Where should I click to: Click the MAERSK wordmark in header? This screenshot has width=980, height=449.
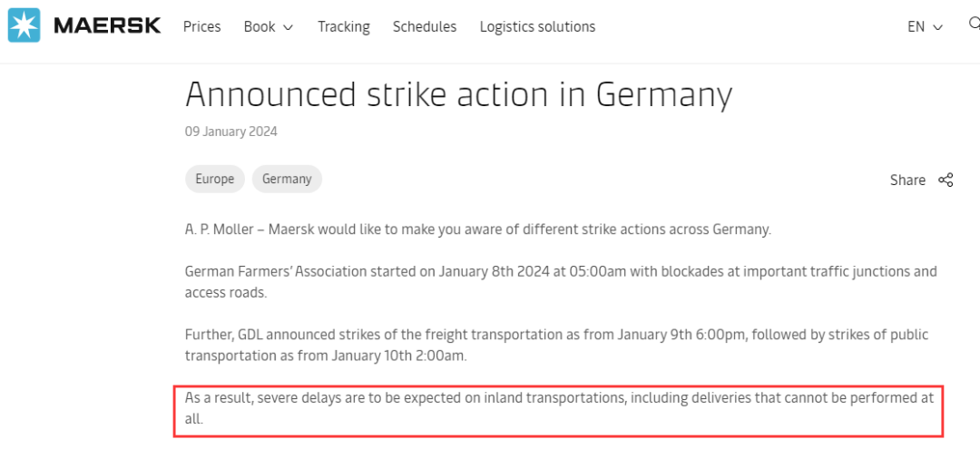click(x=107, y=26)
